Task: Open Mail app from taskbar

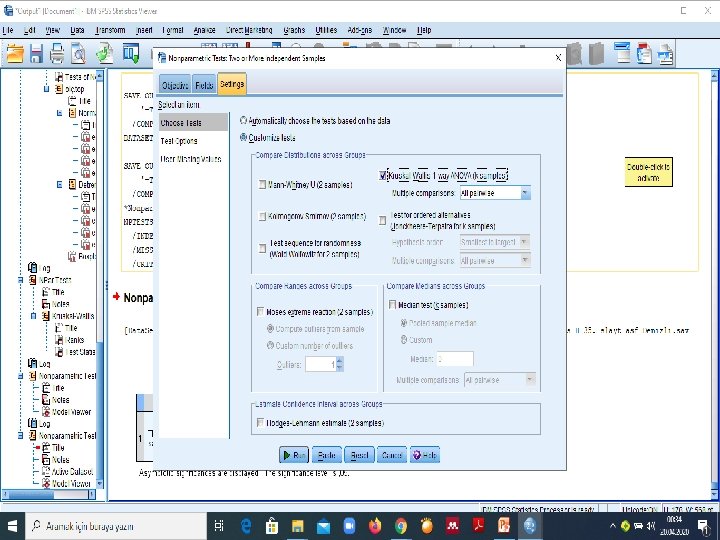Action: pyautogui.click(x=323, y=526)
